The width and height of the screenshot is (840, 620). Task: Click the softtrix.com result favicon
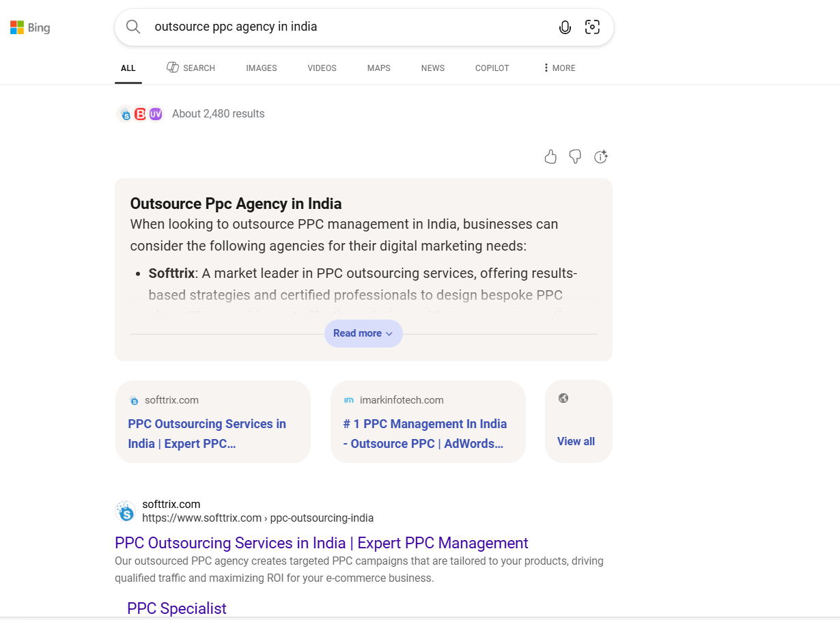(x=126, y=511)
